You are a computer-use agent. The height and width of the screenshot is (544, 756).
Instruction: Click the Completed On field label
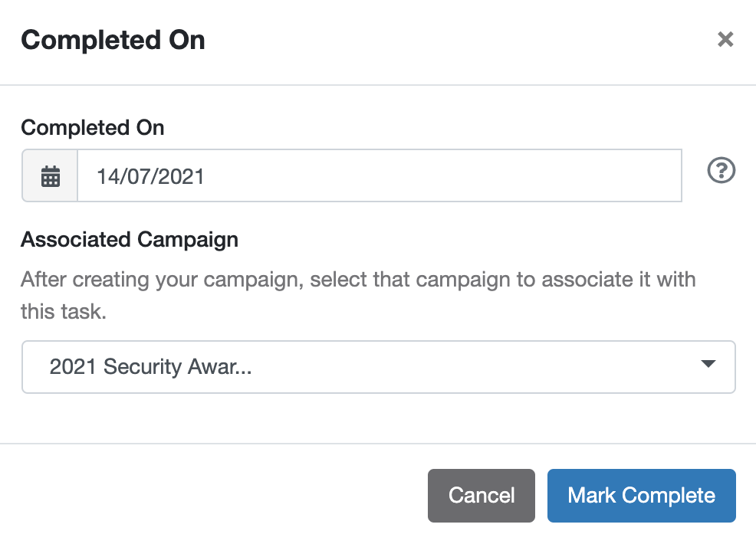(x=93, y=128)
